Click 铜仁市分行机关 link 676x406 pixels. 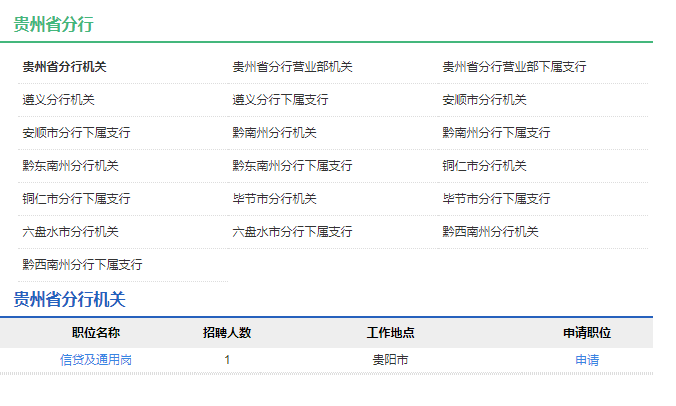pos(484,166)
